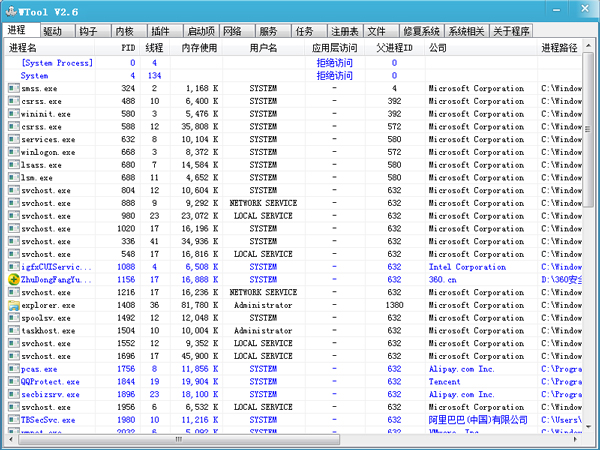Click the wininit.exe process icon
Screen dimensions: 600x450
coord(14,114)
